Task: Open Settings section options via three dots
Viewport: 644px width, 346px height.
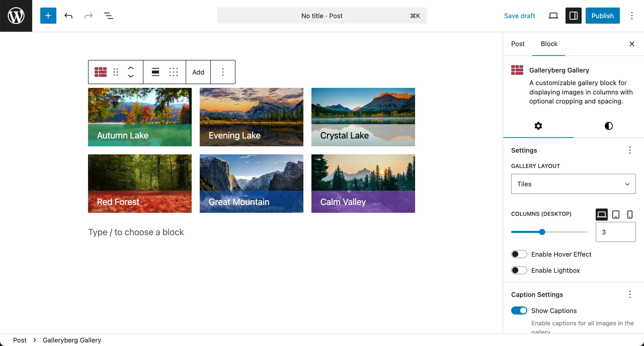Action: (x=630, y=150)
